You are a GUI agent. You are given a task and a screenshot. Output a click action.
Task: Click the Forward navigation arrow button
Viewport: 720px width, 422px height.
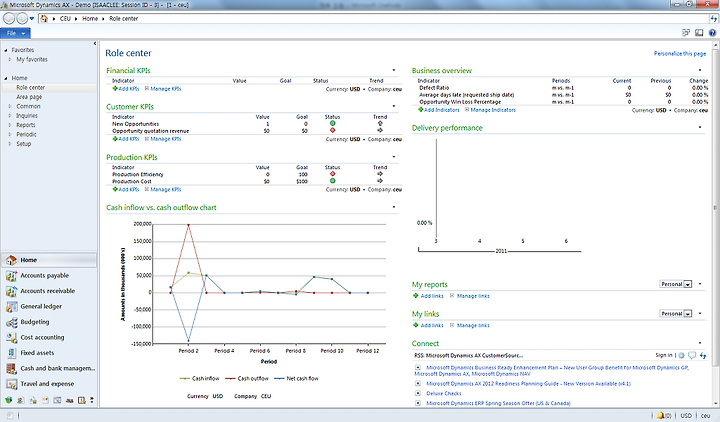22,18
